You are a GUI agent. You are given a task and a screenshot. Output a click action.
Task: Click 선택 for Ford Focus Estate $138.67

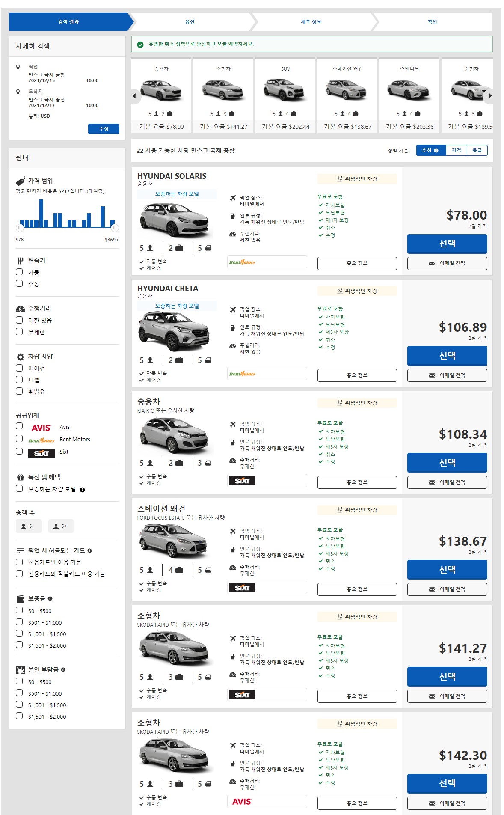tap(447, 570)
